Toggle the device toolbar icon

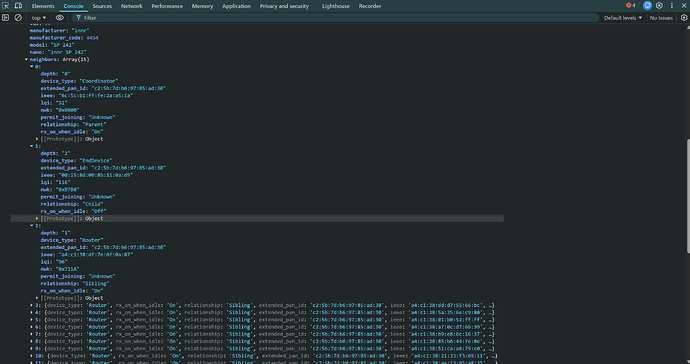click(x=18, y=6)
